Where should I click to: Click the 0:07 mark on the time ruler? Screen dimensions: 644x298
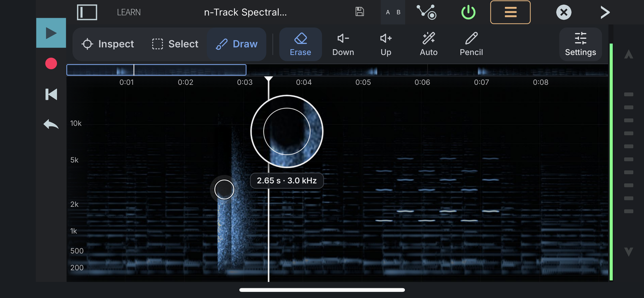(482, 82)
